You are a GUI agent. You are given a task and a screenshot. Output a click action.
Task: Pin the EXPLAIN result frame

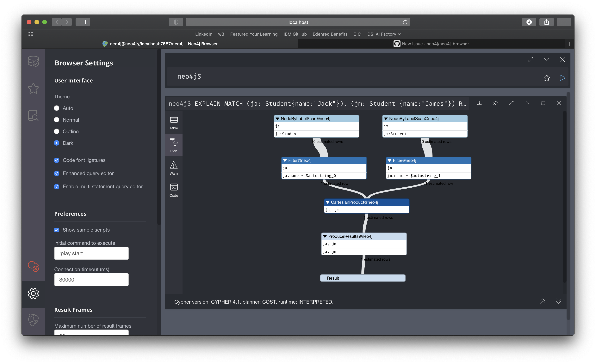(x=495, y=103)
